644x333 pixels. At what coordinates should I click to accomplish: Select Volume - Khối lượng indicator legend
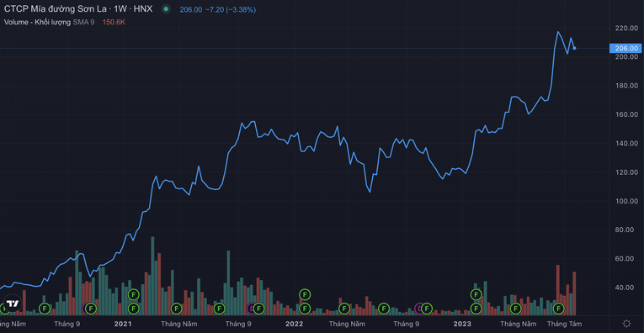click(37, 22)
